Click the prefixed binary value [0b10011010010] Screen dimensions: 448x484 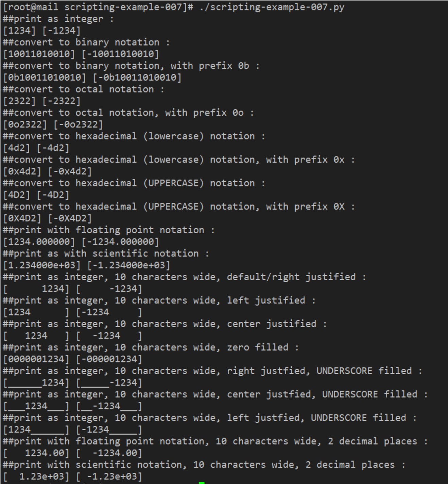(45, 78)
